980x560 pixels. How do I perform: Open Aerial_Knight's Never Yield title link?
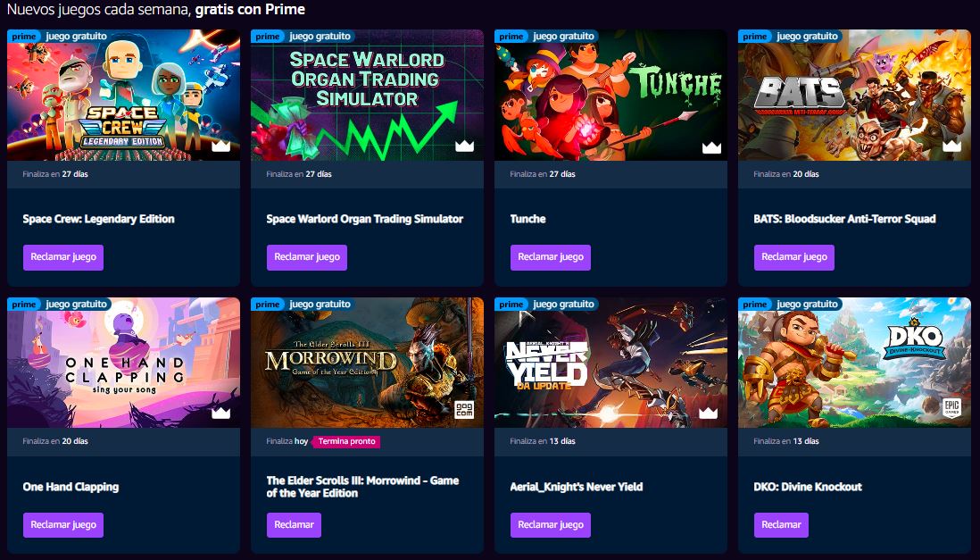(x=577, y=487)
